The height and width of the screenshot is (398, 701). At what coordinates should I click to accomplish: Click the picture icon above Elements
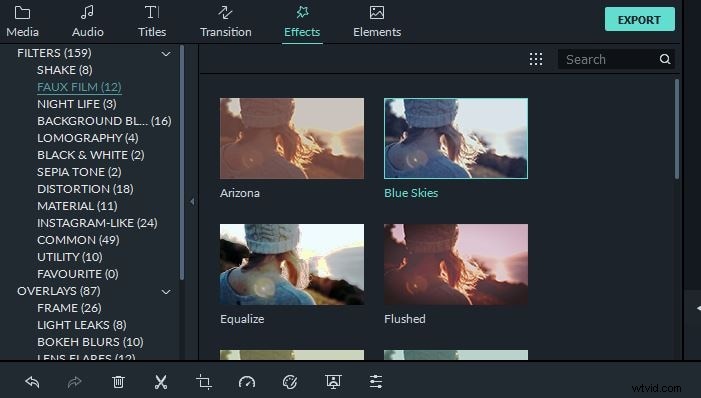tap(377, 13)
